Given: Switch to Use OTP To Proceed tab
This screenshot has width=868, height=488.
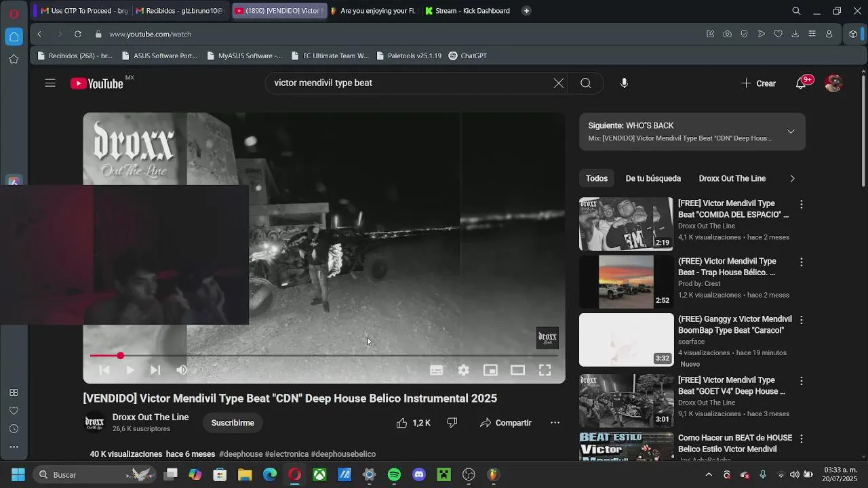Looking at the screenshot, I should [x=83, y=11].
